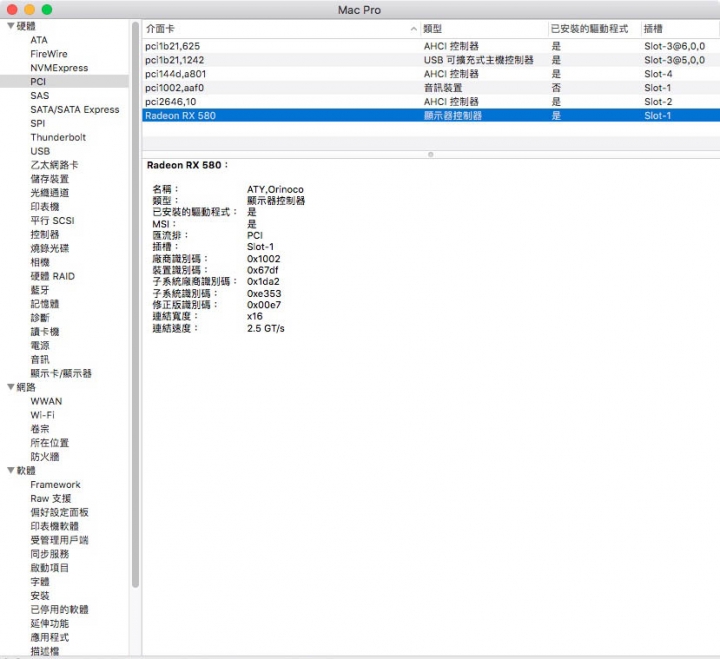The image size is (720, 659).
Task: Select 同步服務 in the sidebar
Action: [50, 554]
